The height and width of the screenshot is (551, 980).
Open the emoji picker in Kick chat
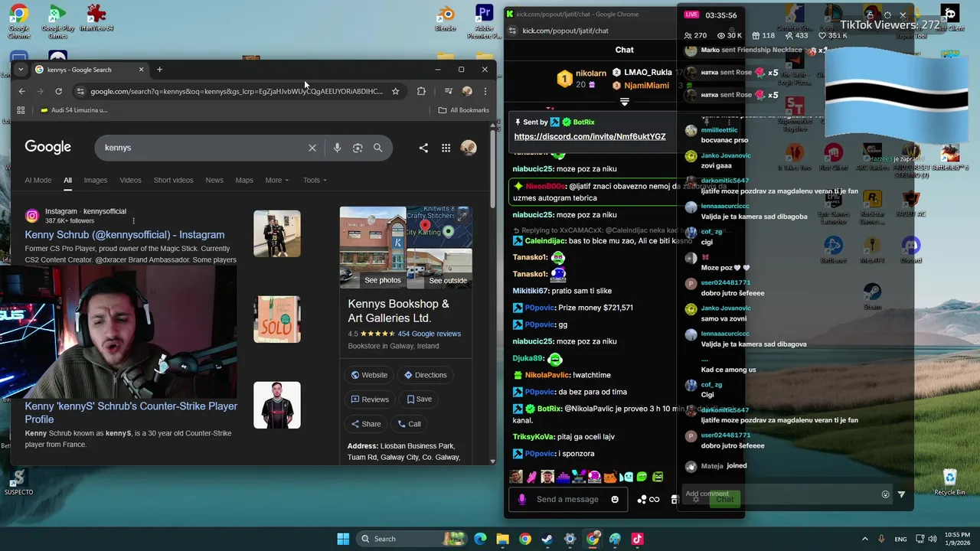pyautogui.click(x=615, y=500)
